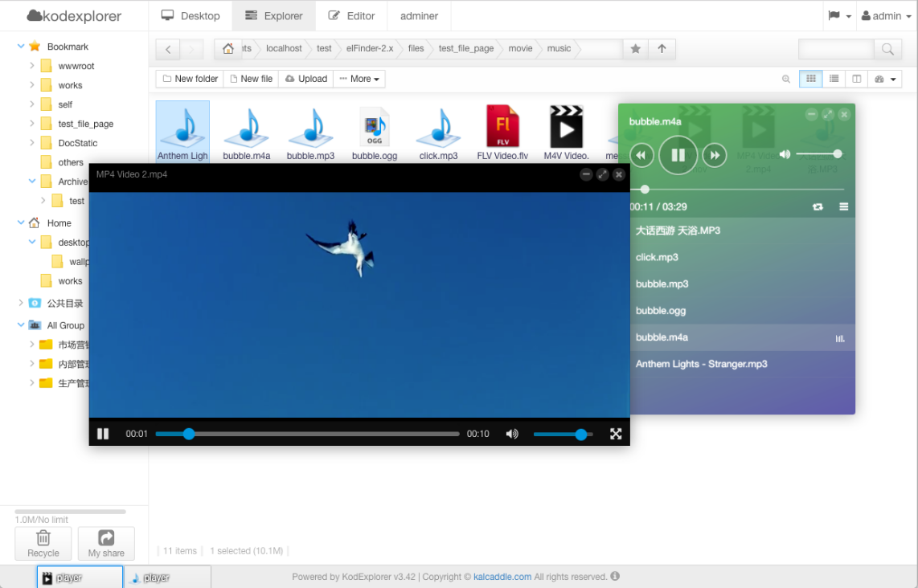Go to previous track in music player
Image resolution: width=918 pixels, height=588 pixels.
[641, 155]
